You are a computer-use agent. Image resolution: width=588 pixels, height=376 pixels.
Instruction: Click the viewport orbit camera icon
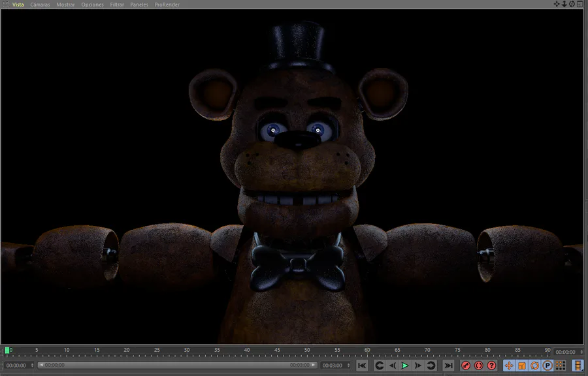pos(572,4)
